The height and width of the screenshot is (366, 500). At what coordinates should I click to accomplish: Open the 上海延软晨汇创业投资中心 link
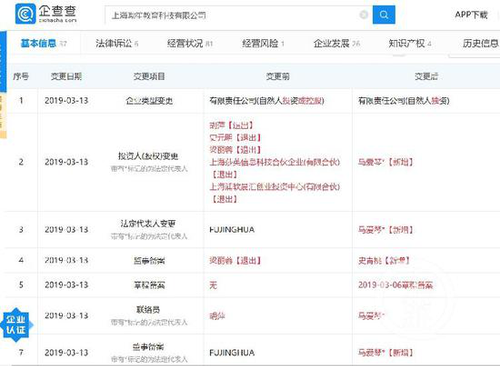click(275, 187)
